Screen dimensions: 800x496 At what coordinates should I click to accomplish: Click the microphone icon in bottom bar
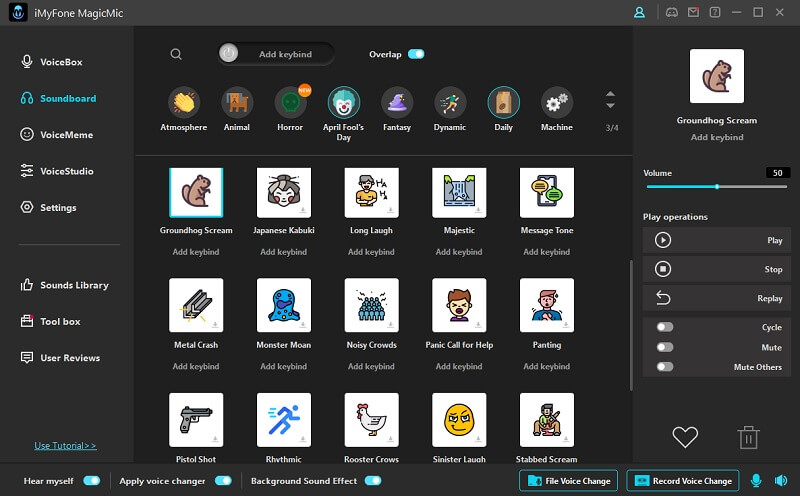coord(756,481)
